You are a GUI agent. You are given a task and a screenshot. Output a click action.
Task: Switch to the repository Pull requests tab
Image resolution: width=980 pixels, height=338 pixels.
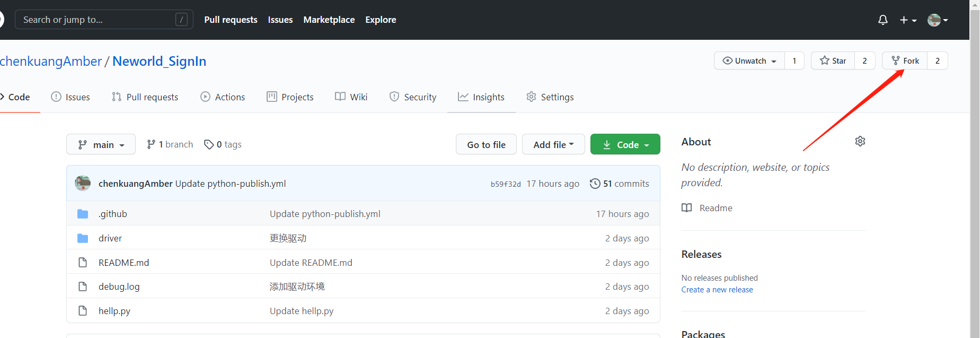(145, 97)
